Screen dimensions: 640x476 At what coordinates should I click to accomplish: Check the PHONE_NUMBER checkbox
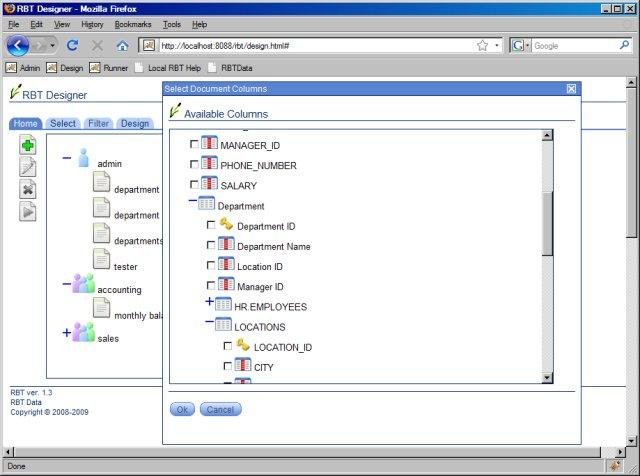click(195, 164)
